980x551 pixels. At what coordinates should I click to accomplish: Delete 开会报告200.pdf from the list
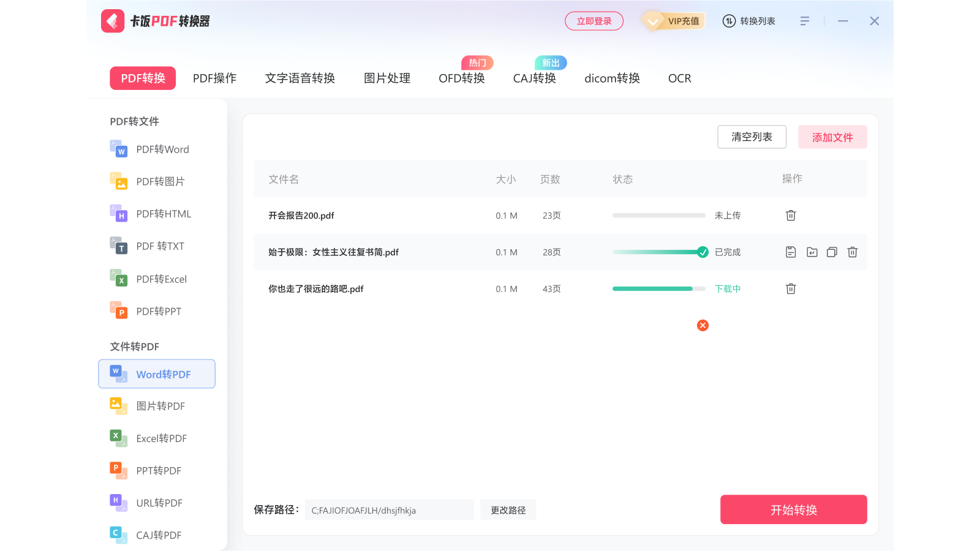point(791,215)
